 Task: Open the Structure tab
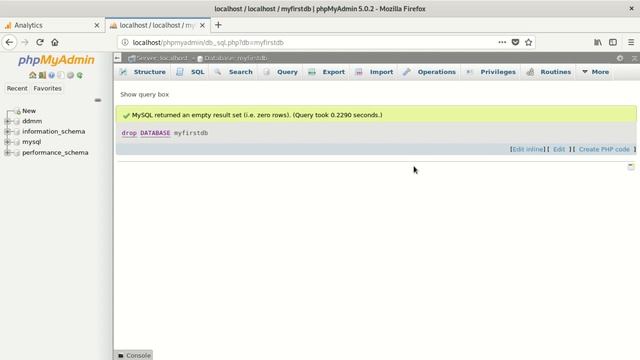(x=142, y=72)
